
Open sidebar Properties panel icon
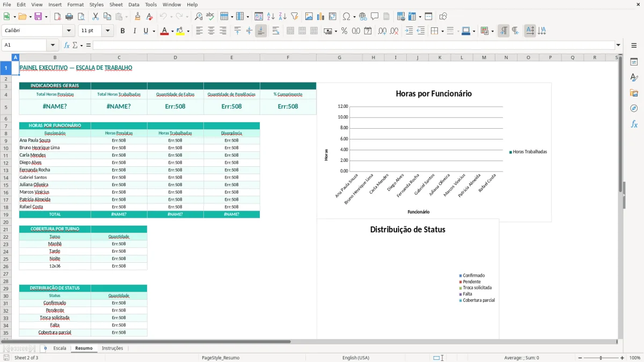[x=634, y=62]
